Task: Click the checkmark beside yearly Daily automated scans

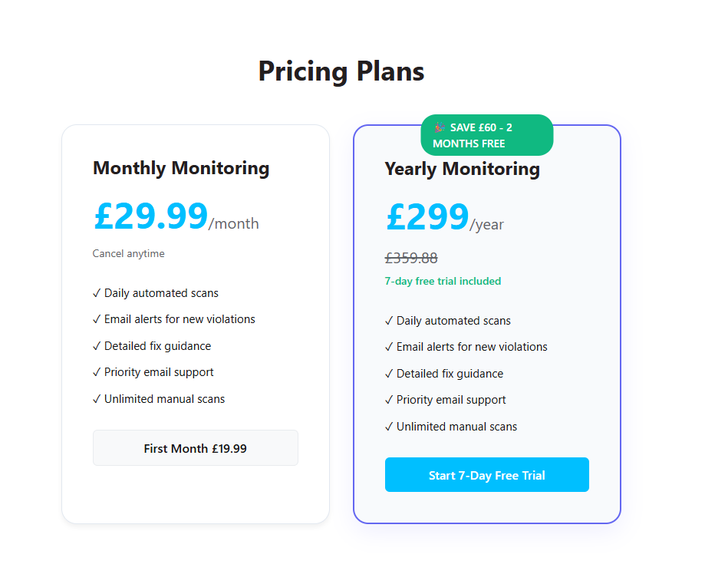Action: pos(389,321)
